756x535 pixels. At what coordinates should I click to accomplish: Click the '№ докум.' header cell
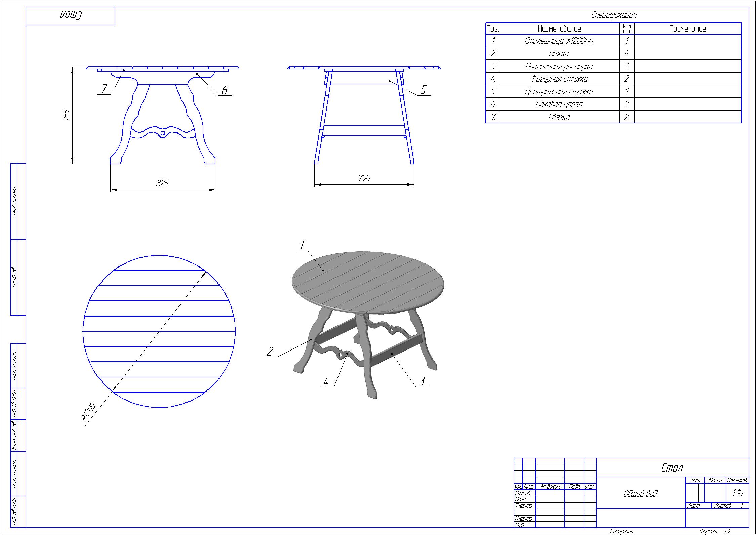(x=550, y=487)
